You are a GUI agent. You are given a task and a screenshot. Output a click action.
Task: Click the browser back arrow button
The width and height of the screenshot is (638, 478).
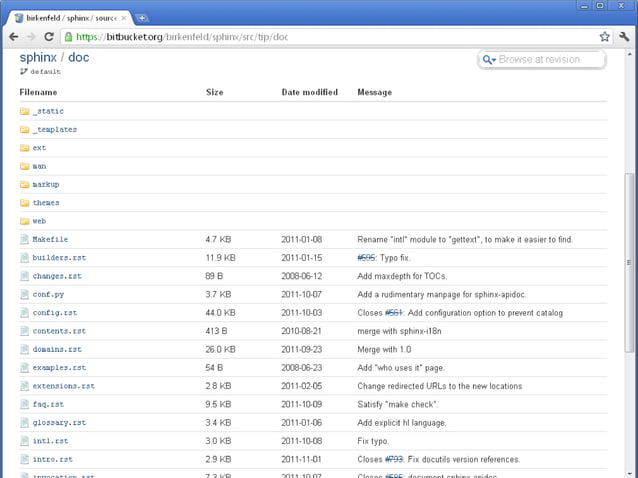pos(14,36)
